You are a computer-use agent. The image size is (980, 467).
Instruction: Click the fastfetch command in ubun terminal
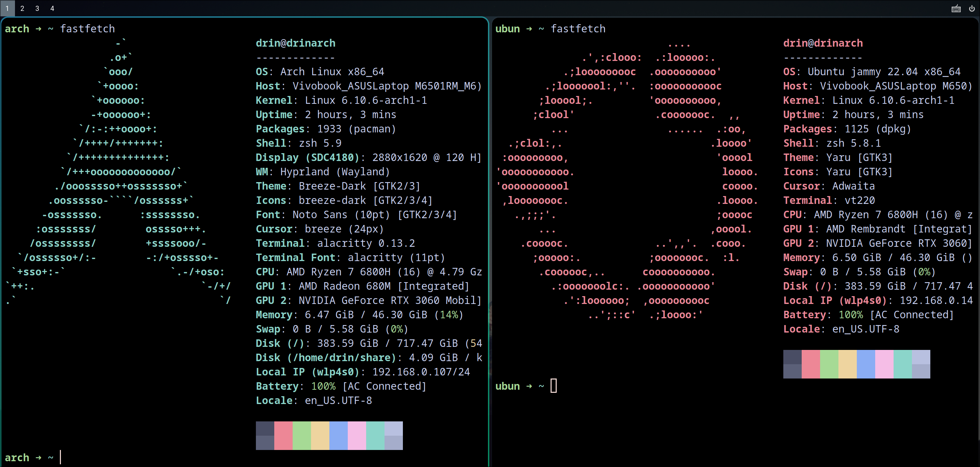pos(578,29)
